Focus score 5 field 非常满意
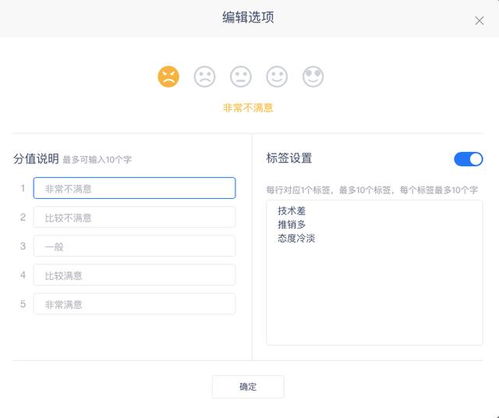499x418 pixels. 134,304
